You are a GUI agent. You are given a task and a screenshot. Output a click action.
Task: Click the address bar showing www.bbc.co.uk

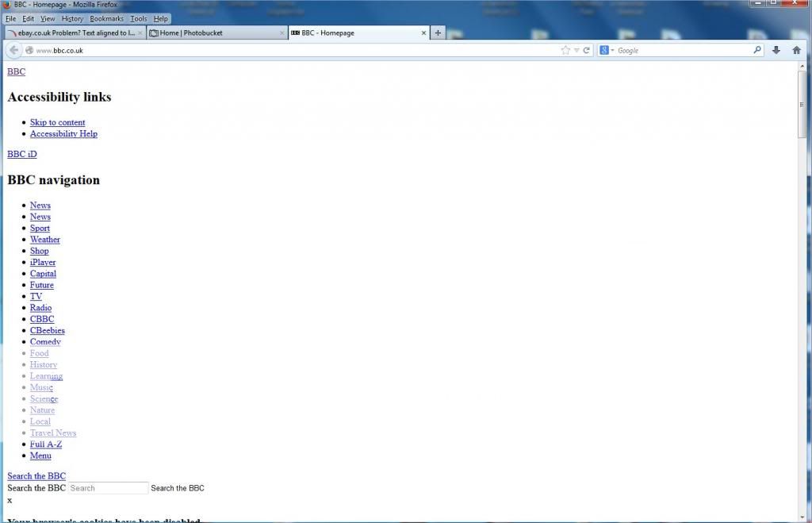coord(293,50)
